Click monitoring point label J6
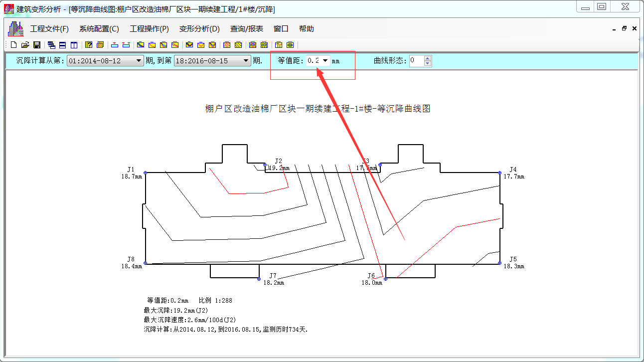Screen dimensions: 644x362 [371, 276]
